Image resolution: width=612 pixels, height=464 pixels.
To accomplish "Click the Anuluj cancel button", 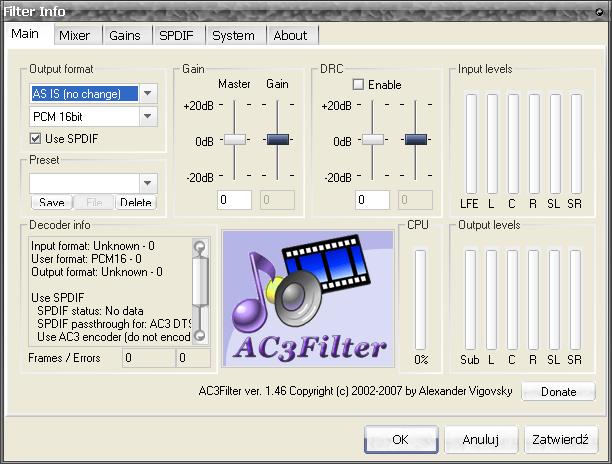I will coord(481,439).
